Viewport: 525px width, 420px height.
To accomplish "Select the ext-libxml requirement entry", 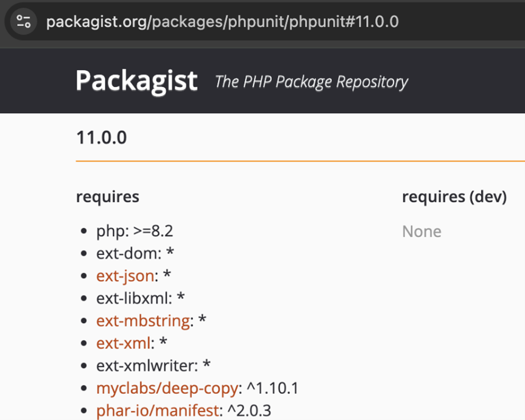I will (141, 298).
